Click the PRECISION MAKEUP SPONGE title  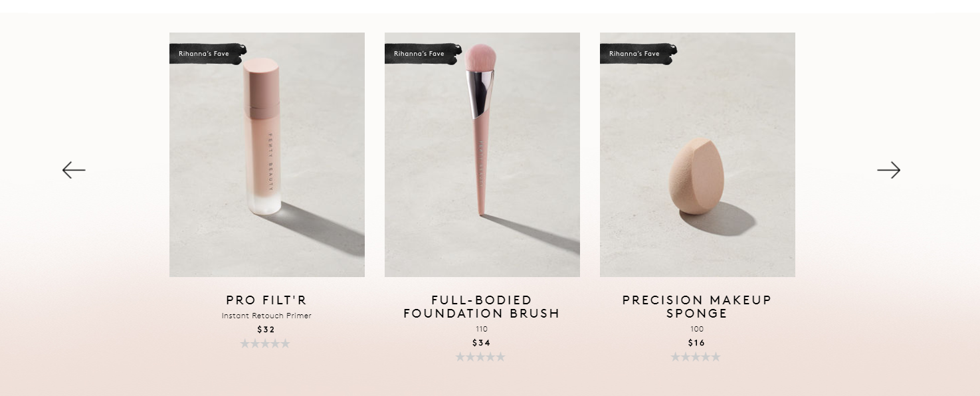697,307
